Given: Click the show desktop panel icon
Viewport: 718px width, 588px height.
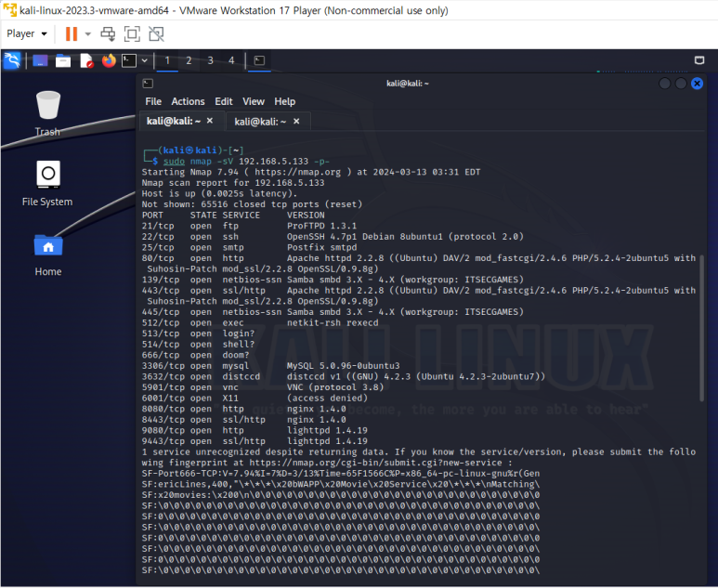Looking at the screenshot, I should click(x=40, y=60).
